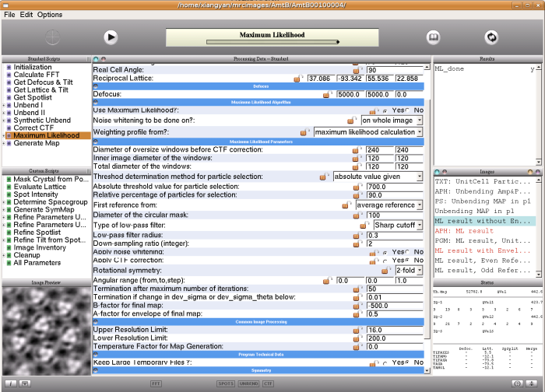Toggle lock icon for Low-pass filter radius

[357, 235]
